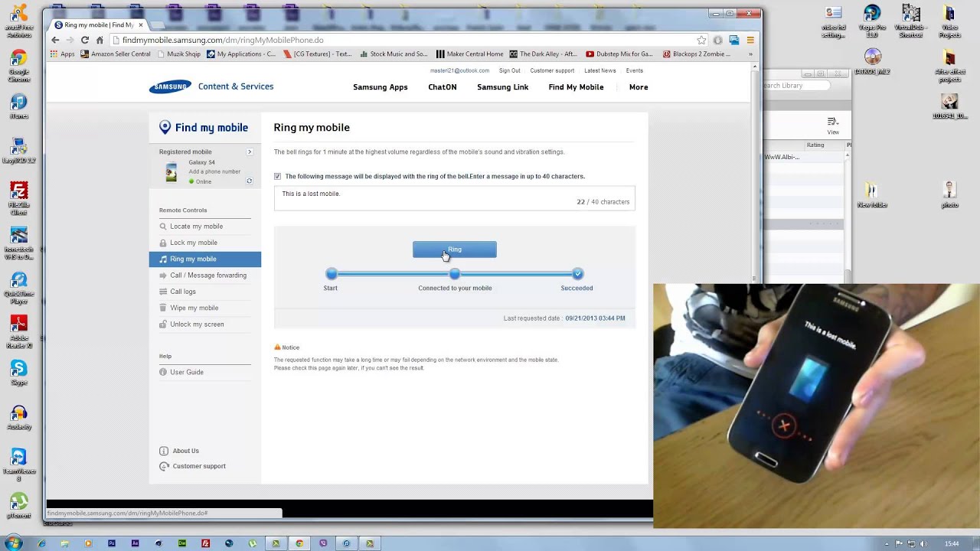980x551 pixels.
Task: Click the Windows Start button
Action: point(12,543)
